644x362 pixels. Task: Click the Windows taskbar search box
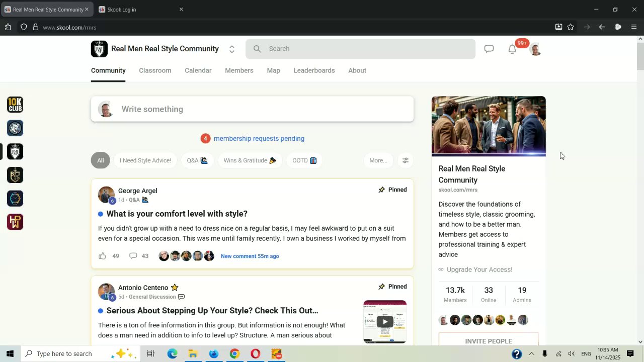tap(81, 354)
